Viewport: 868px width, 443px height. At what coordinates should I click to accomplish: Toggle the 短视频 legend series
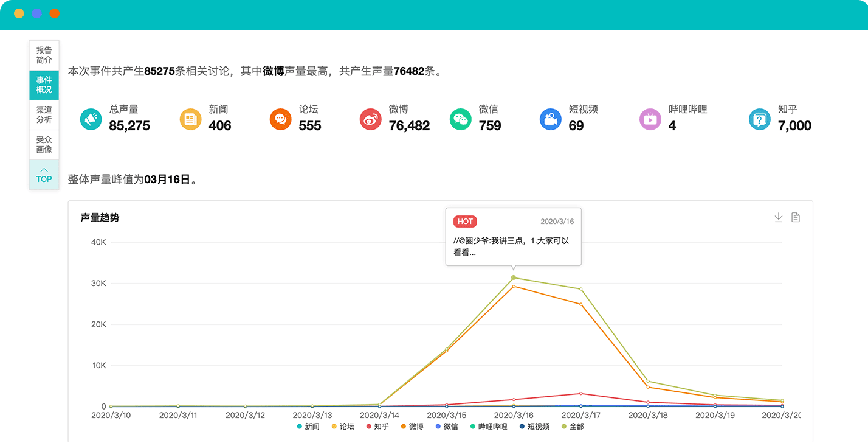(x=534, y=427)
